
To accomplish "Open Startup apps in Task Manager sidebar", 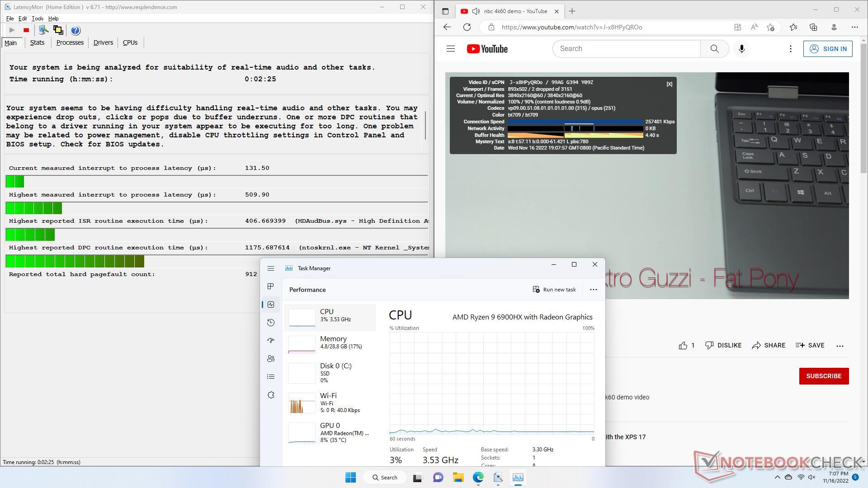I will tap(271, 341).
